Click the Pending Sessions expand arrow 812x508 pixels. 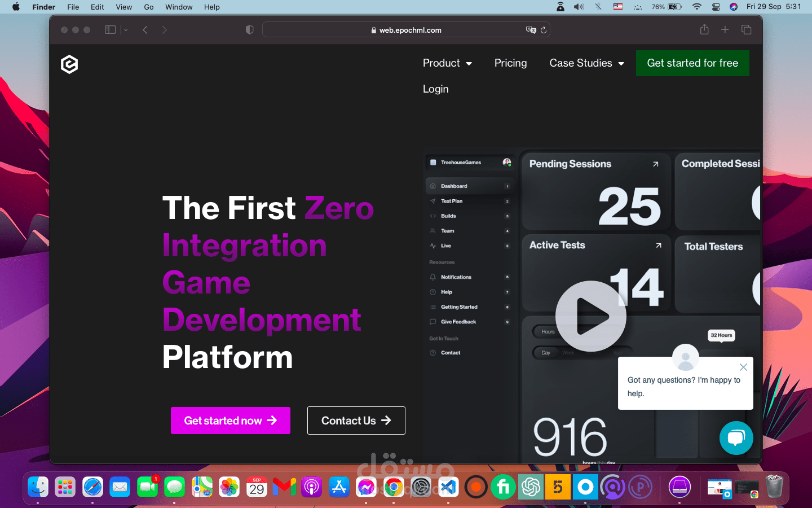point(655,164)
